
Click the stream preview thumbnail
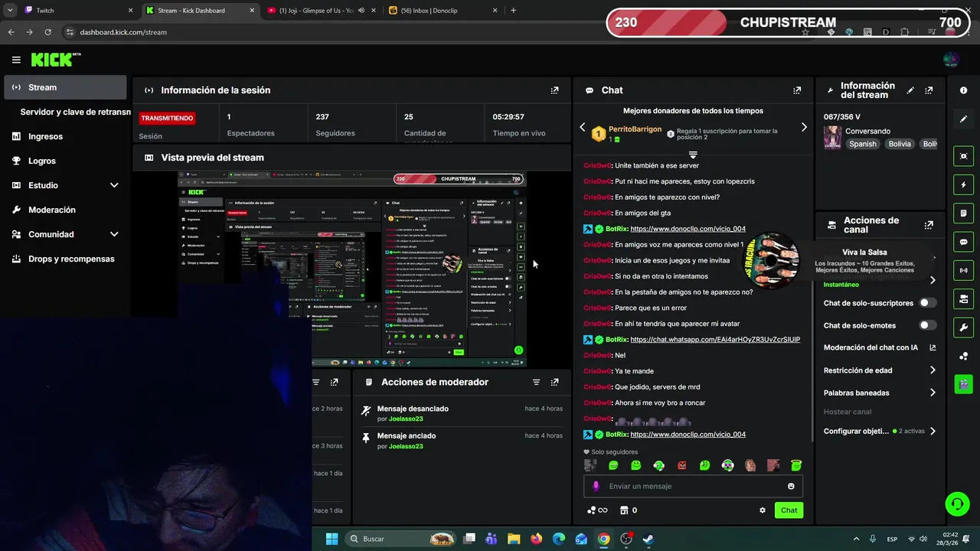click(x=352, y=269)
